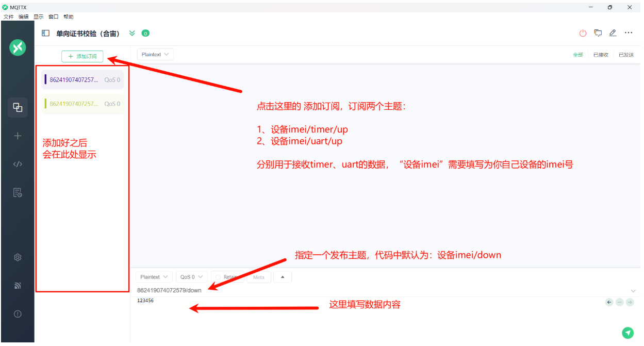Show all messages with 全部 tab
The width and height of the screenshot is (644, 346).
tap(578, 55)
